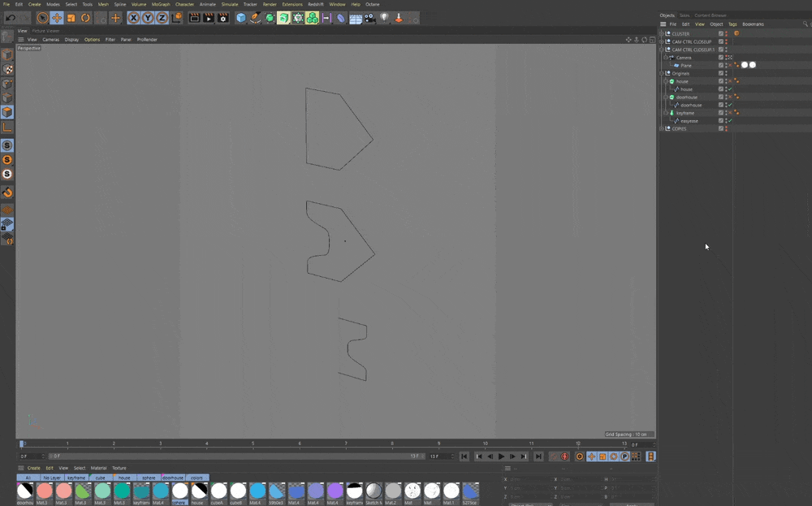Select the Move tool in top toolbar
Image resolution: width=812 pixels, height=506 pixels.
coord(57,18)
